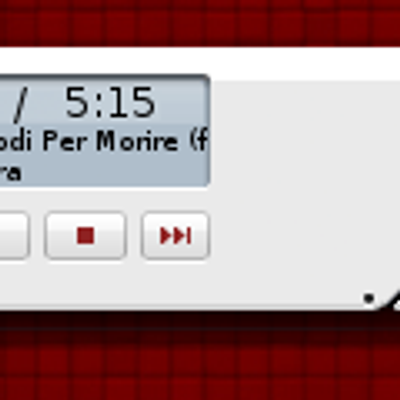Stop playback with the red square button
This screenshot has height=400, width=400.
click(x=85, y=235)
